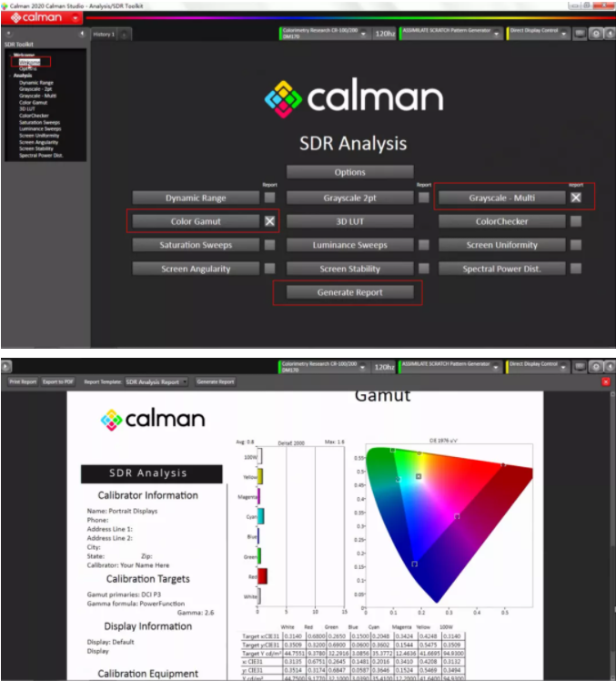Select Dynamic Range in the toolkit tree

(x=36, y=83)
